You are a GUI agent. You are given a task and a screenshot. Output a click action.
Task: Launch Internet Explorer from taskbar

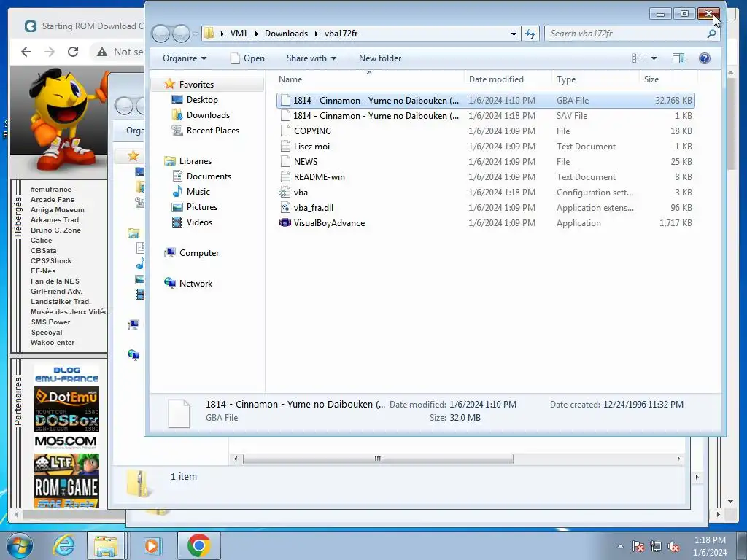(x=63, y=545)
